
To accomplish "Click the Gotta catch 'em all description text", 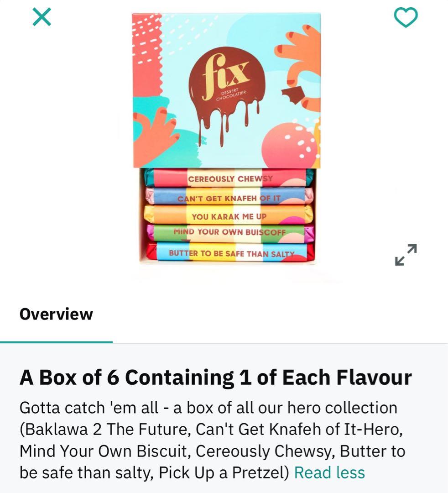I will pyautogui.click(x=213, y=440).
